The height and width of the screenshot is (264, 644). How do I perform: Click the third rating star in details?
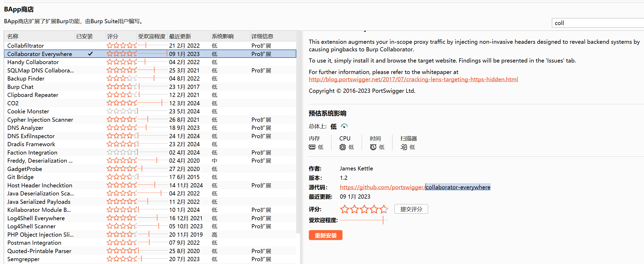point(364,209)
